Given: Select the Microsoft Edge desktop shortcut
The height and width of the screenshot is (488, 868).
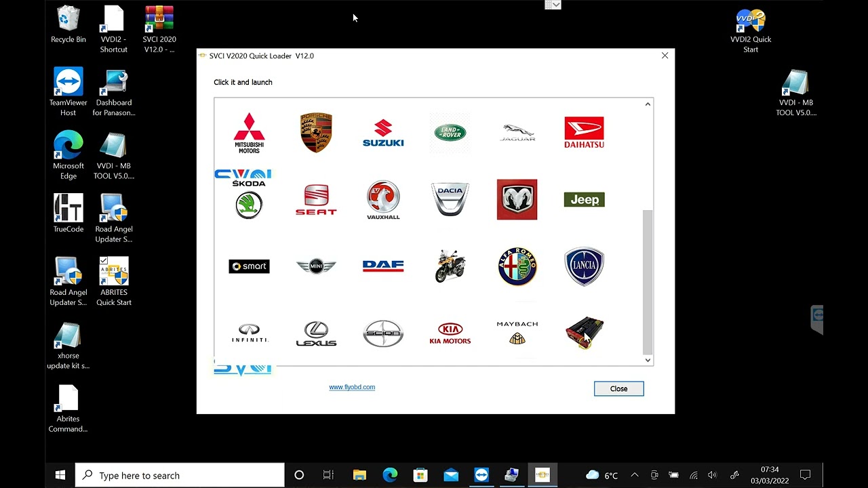Looking at the screenshot, I should [x=68, y=155].
